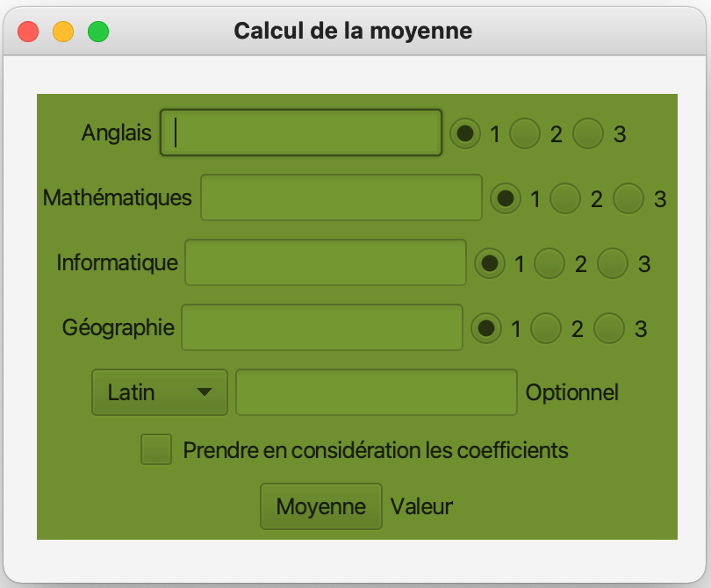
Task: Set Mathématiques coefficient to 3
Action: (629, 198)
